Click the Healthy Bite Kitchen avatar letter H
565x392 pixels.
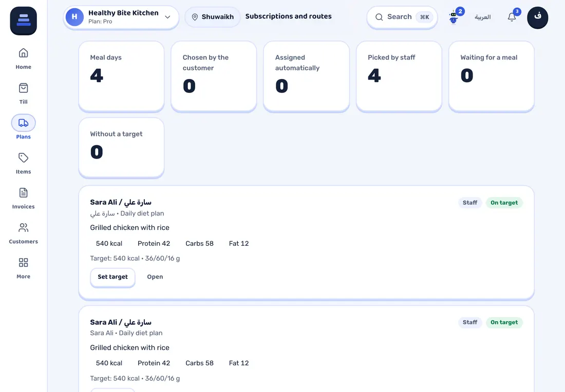click(x=74, y=17)
